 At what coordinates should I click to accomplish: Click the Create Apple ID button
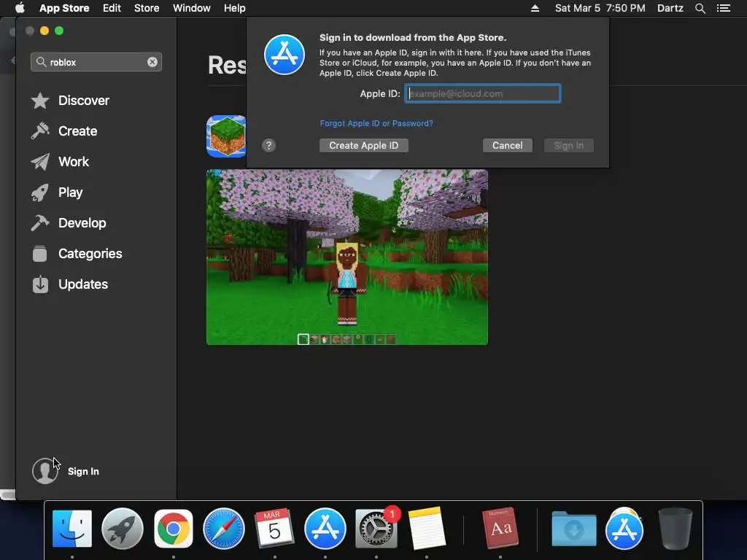[364, 145]
